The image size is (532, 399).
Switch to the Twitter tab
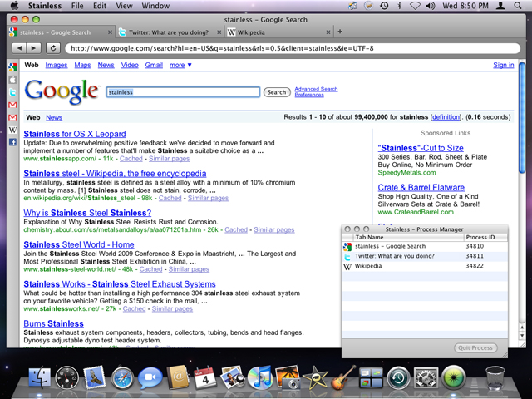(169, 32)
